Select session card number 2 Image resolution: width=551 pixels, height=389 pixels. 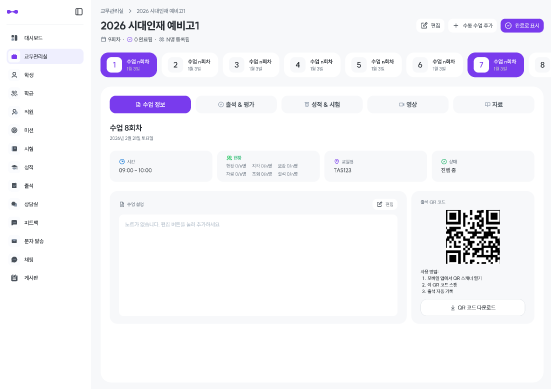click(190, 65)
